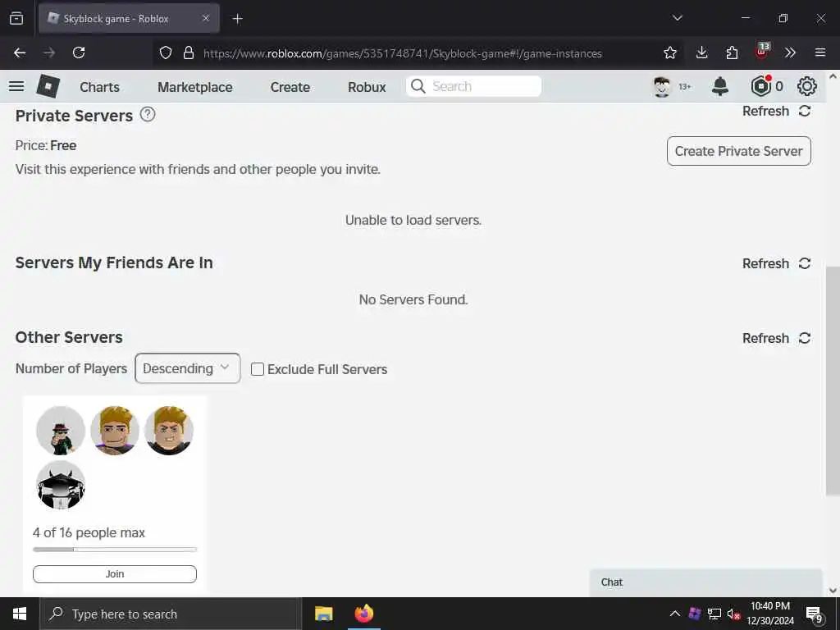Screen dimensions: 840x630
Task: Open the network tray icon
Action: pyautogui.click(x=714, y=614)
